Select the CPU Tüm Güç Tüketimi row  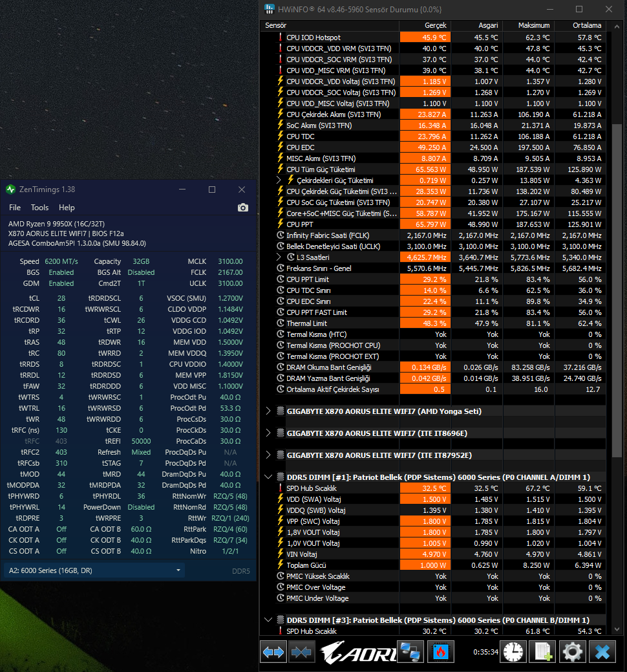(x=434, y=169)
